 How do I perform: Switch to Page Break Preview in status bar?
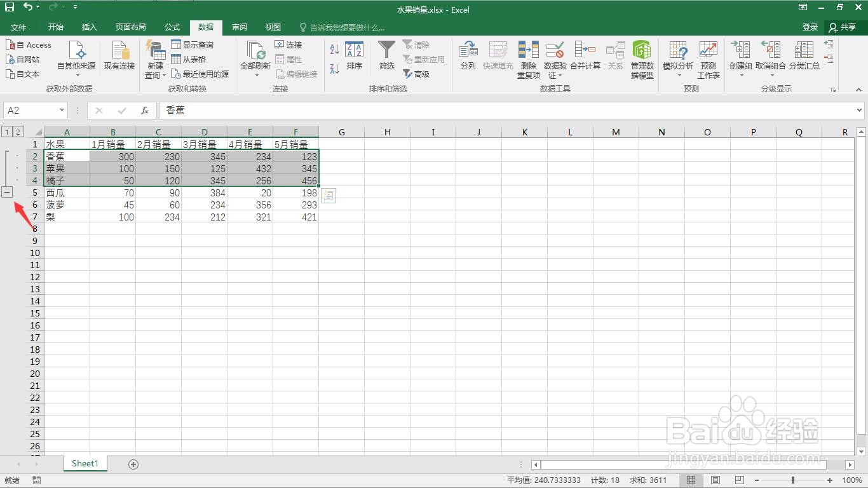pyautogui.click(x=740, y=480)
